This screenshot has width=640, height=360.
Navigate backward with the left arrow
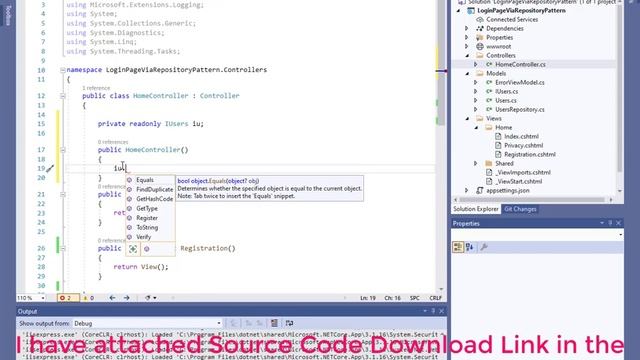112,298
